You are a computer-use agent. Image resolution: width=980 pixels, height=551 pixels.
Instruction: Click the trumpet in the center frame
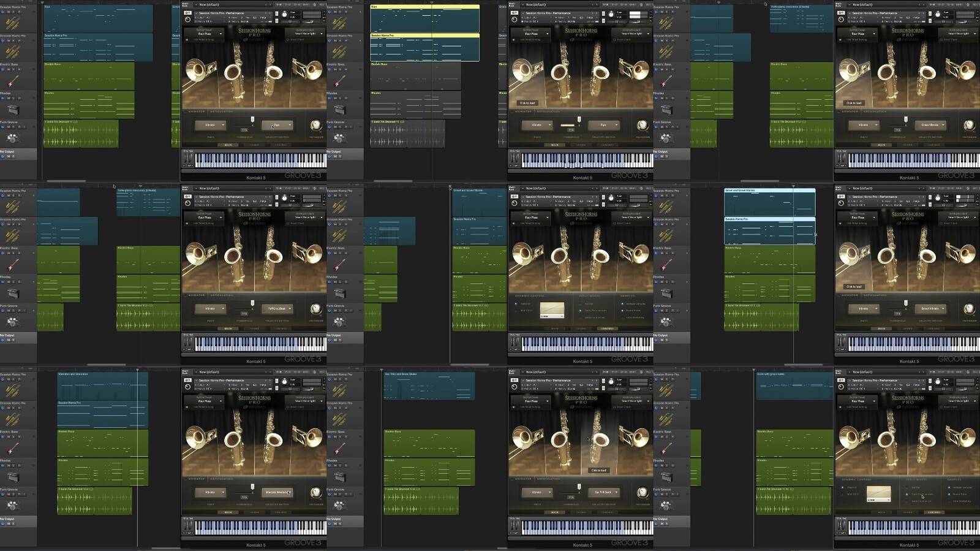point(635,253)
